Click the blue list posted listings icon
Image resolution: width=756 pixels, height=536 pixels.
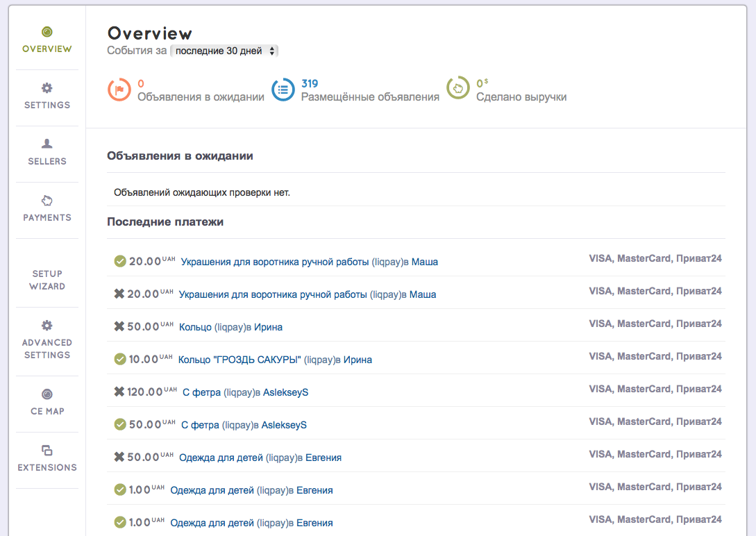pos(283,90)
